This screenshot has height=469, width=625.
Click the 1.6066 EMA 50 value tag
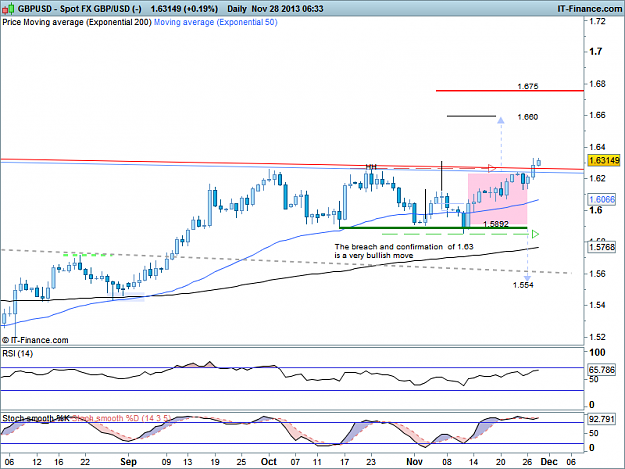tap(602, 199)
